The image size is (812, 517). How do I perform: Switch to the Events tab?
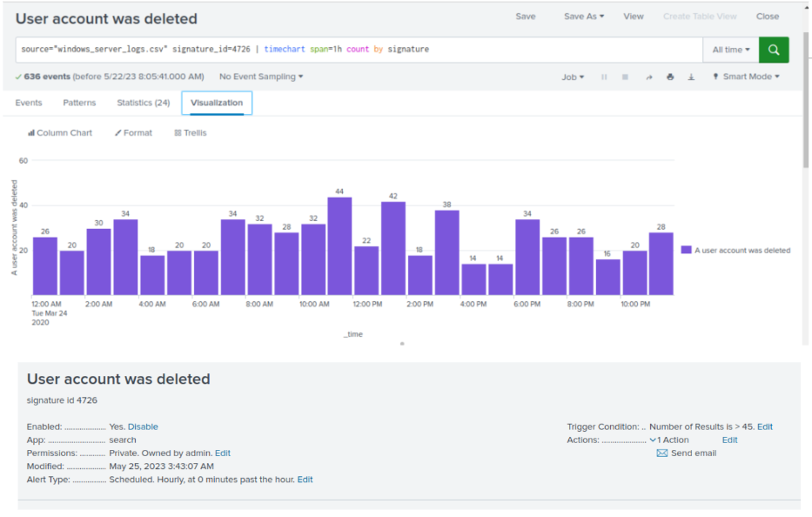pos(29,103)
